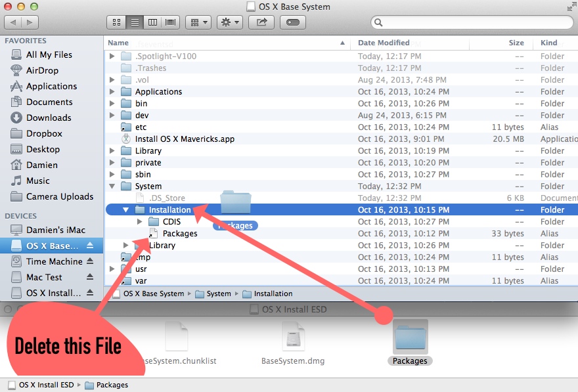The width and height of the screenshot is (578, 392).
Task: Click OS X Install ESD in lower path bar
Action: [x=41, y=385]
